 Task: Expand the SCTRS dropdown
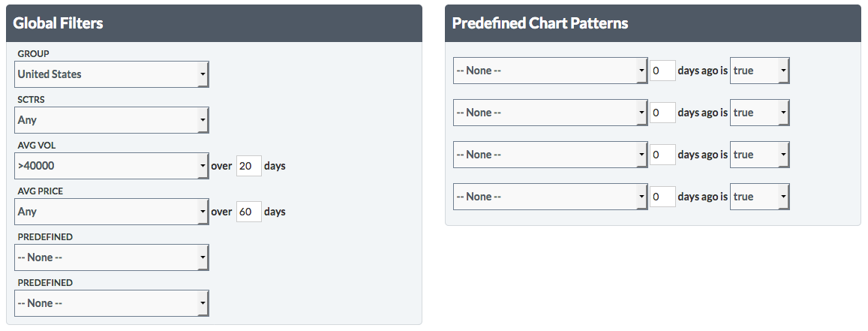coord(111,120)
